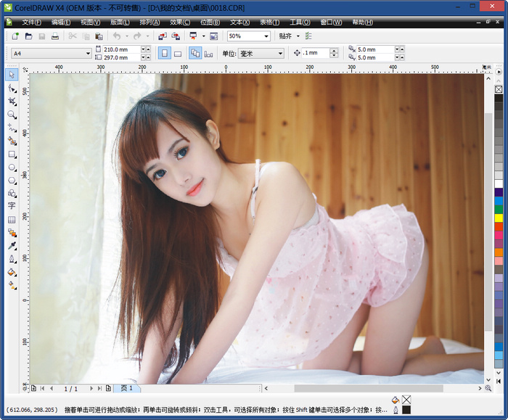
Task: Open the zoom level 50% dropdown
Action: [x=266, y=36]
